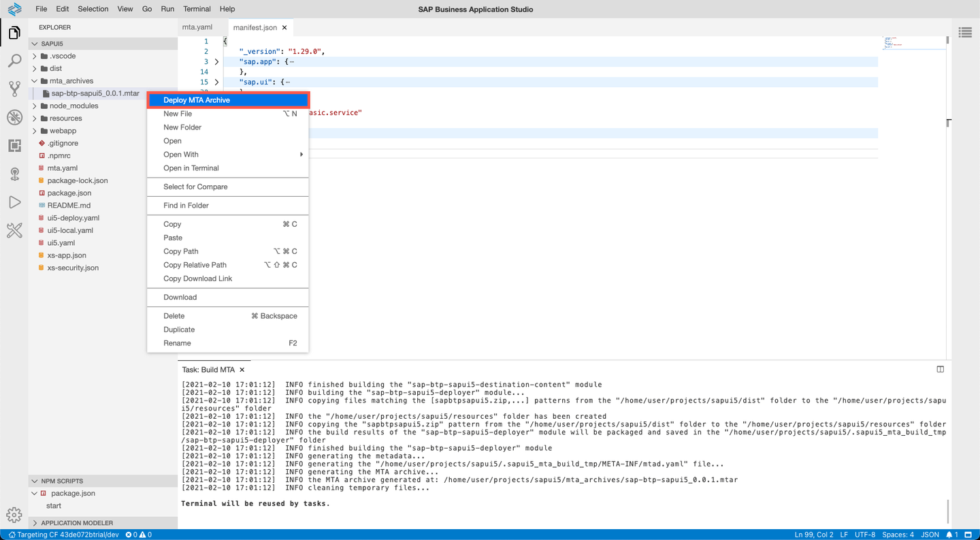The width and height of the screenshot is (980, 540).
Task: Open the notifications bell in the status bar
Action: pyautogui.click(x=949, y=535)
